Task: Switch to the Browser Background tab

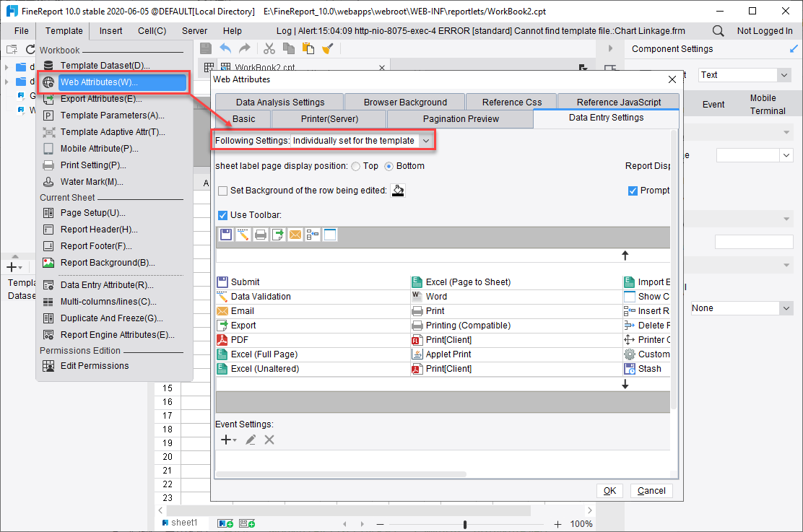Action: [404, 102]
